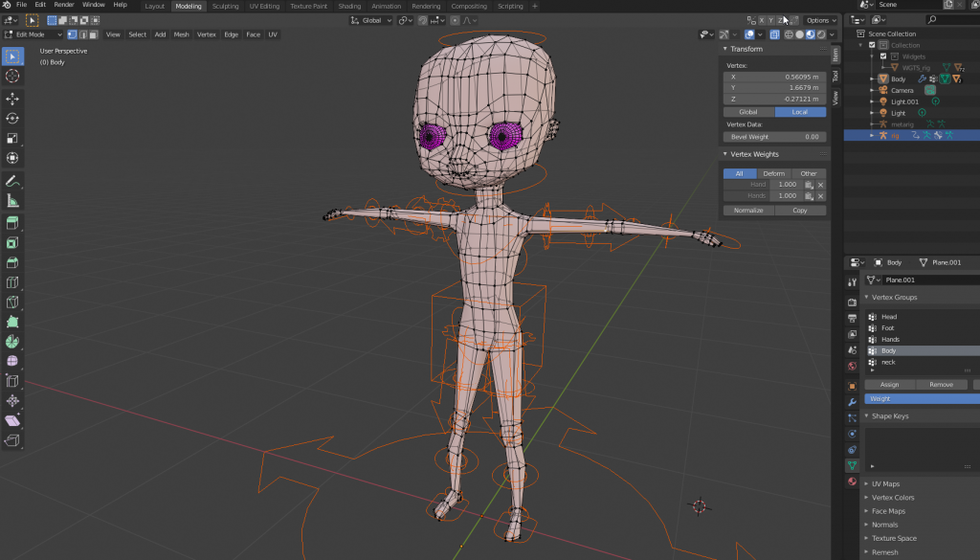The image size is (980, 560).
Task: Toggle X-ray display
Action: [774, 35]
